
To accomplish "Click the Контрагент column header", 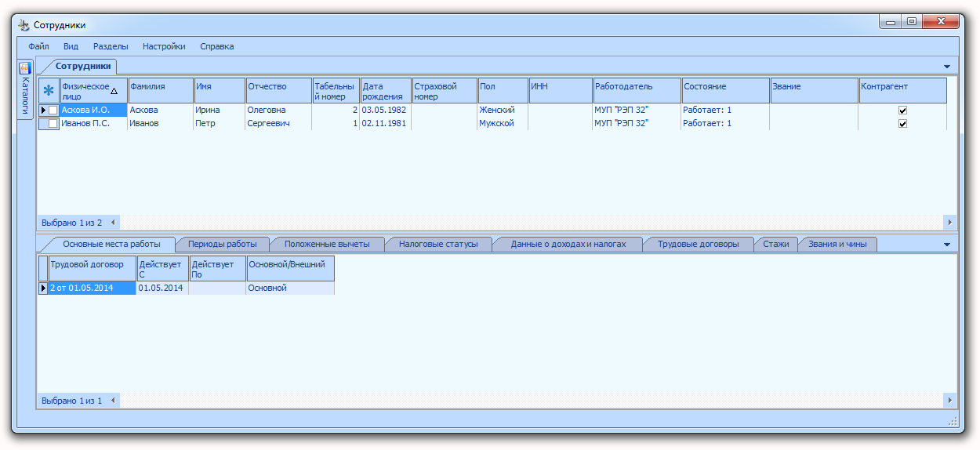I will (x=903, y=90).
